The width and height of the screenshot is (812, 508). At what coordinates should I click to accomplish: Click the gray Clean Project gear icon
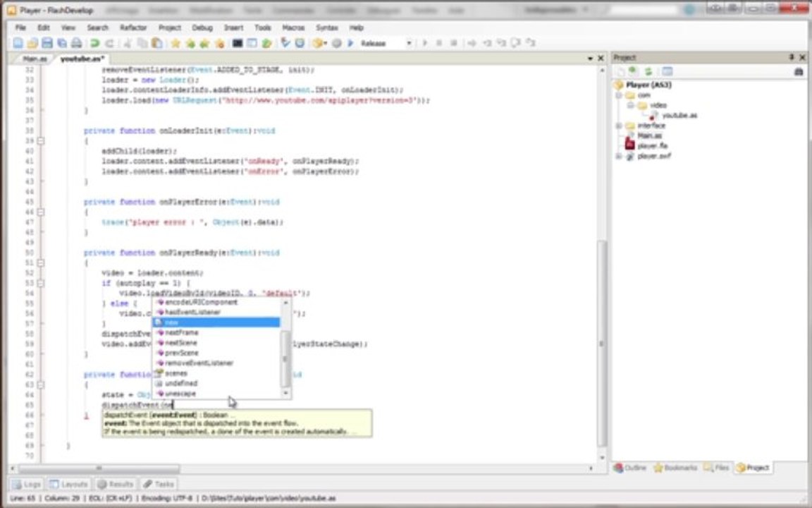point(337,43)
